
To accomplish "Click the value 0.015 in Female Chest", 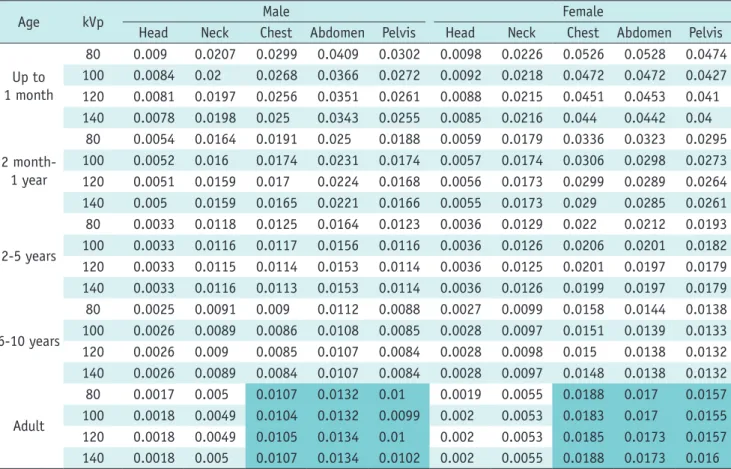I will [x=579, y=352].
